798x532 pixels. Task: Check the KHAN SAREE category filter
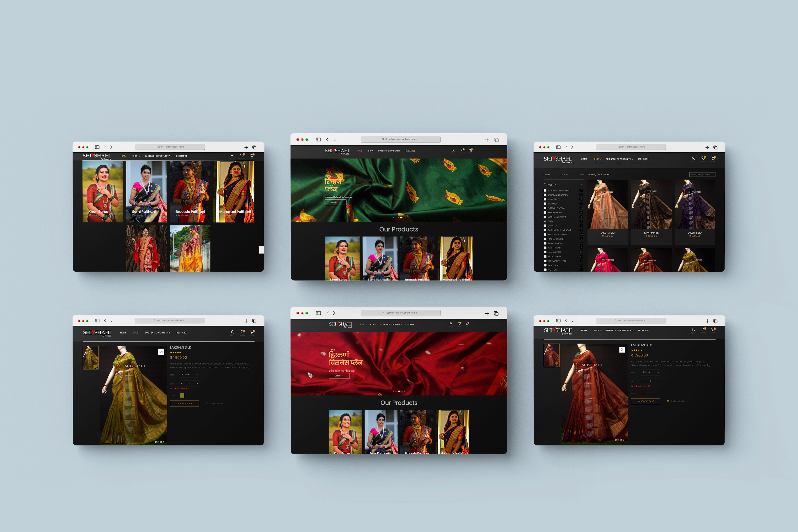[x=545, y=199]
